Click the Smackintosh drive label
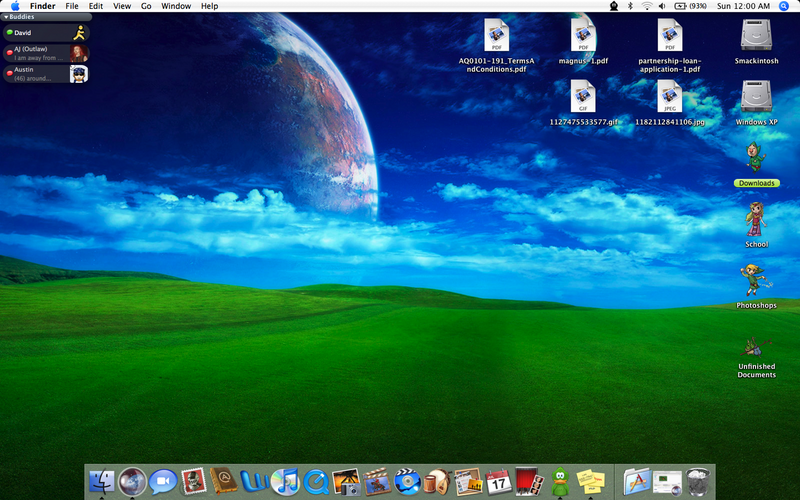The height and width of the screenshot is (500, 800). point(757,61)
